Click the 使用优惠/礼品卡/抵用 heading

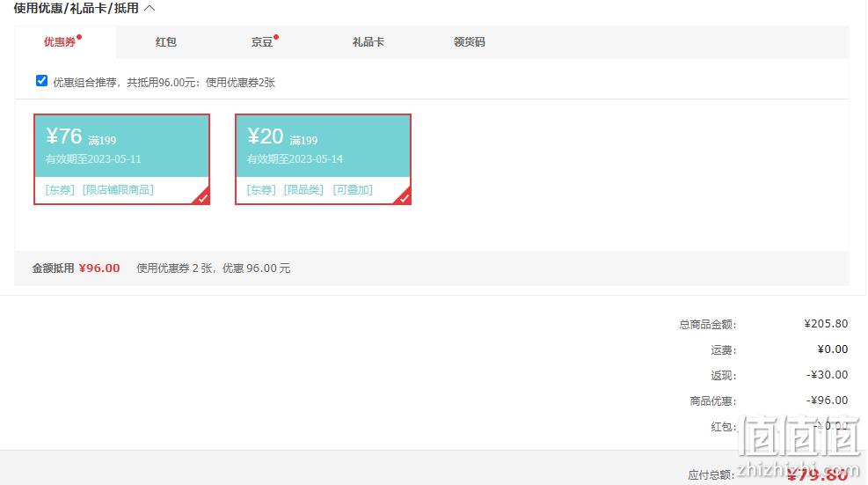point(76,8)
